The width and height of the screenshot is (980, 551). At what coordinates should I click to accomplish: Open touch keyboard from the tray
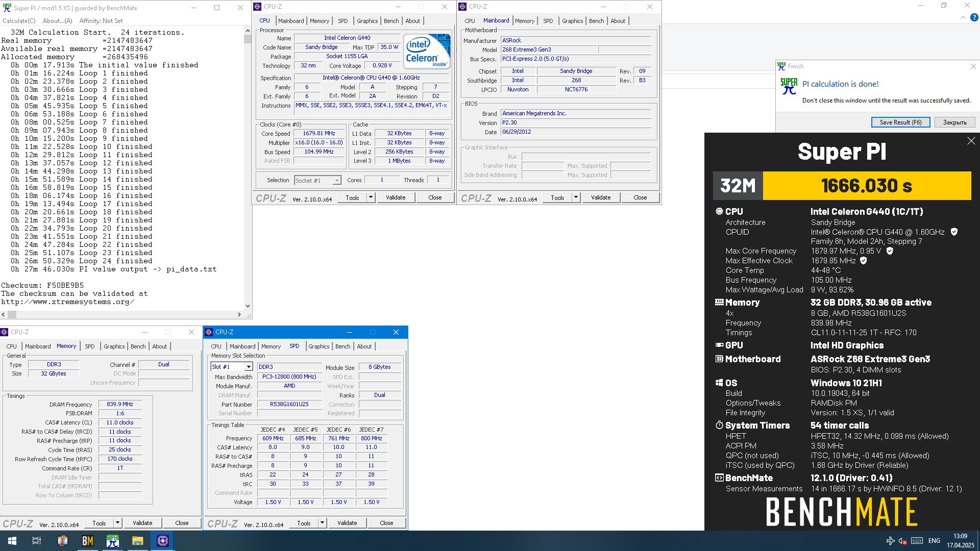(917, 541)
